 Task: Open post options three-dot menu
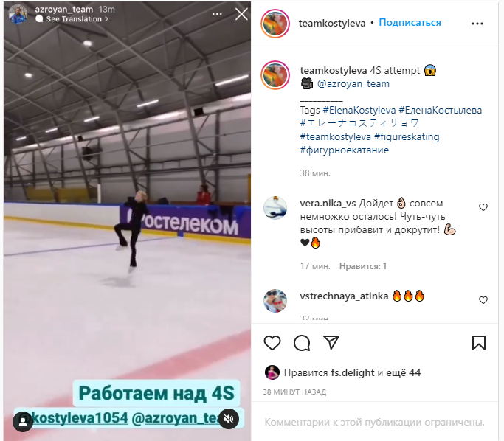[x=477, y=24]
